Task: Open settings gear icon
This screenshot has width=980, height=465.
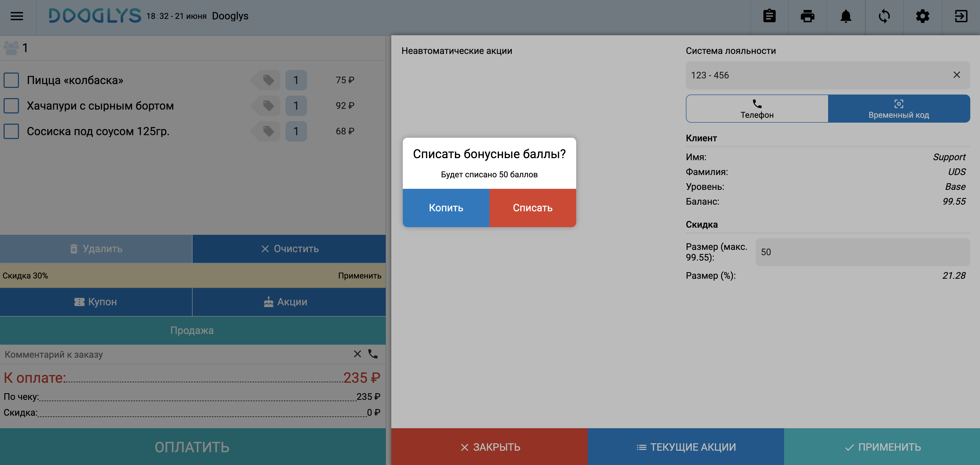Action: click(x=922, y=16)
